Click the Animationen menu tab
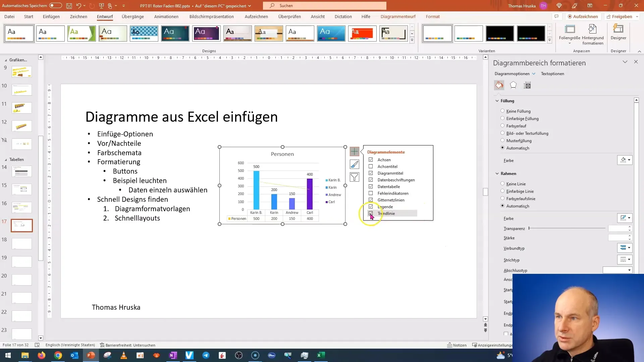644x362 pixels. tap(166, 16)
